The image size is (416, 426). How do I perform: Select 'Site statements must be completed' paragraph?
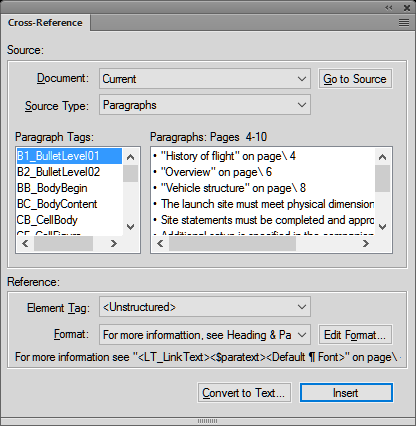click(263, 220)
